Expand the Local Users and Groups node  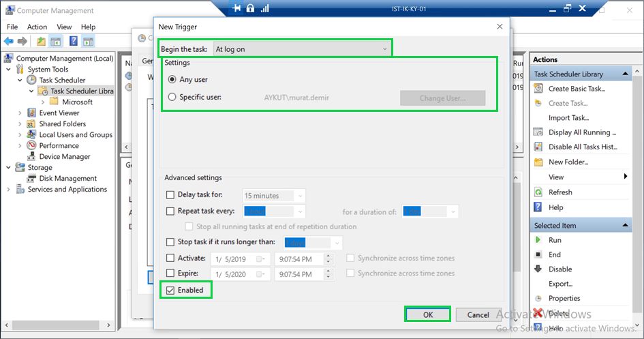(x=20, y=135)
